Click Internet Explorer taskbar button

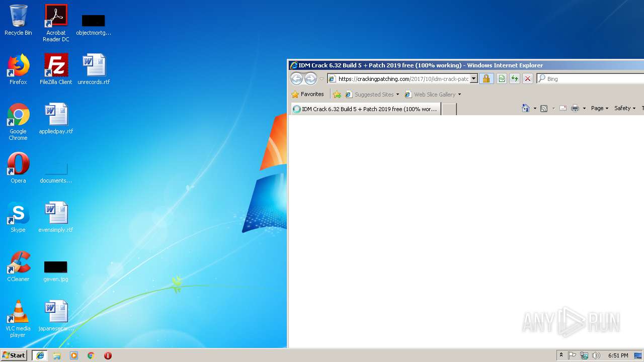click(x=40, y=355)
